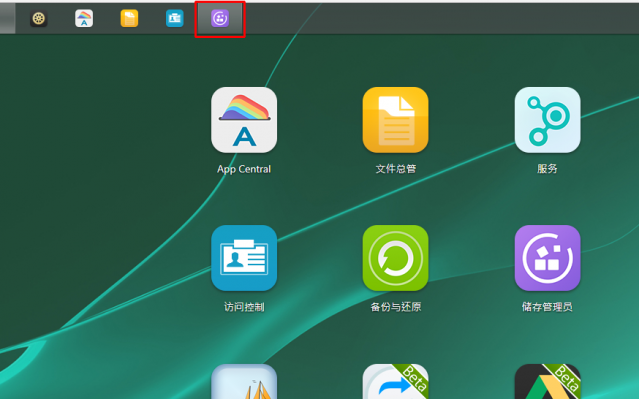The height and width of the screenshot is (399, 639).
Task: Click the settings wheel icon in the taskbar
Action: pyautogui.click(x=39, y=18)
